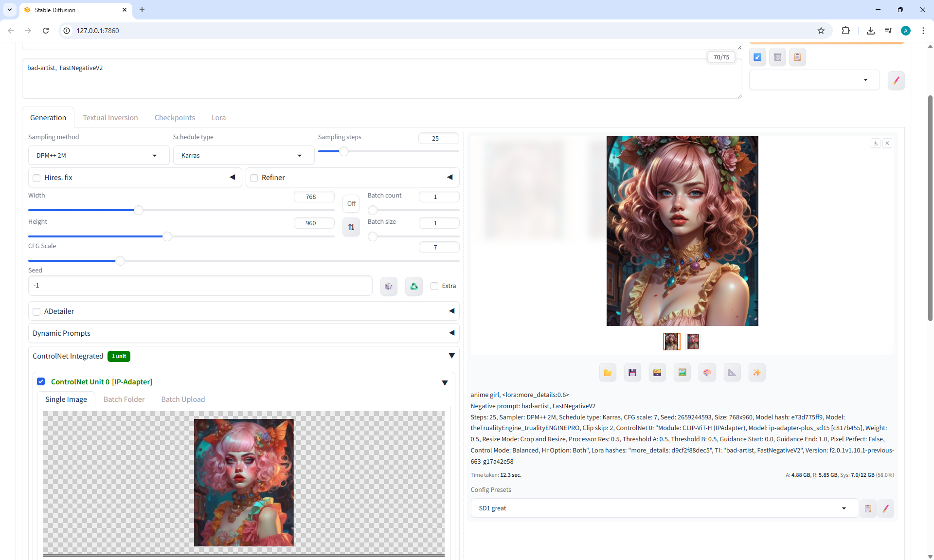Select the second output thumbnail image
Viewport: 934px width, 560px height.
[x=693, y=342]
